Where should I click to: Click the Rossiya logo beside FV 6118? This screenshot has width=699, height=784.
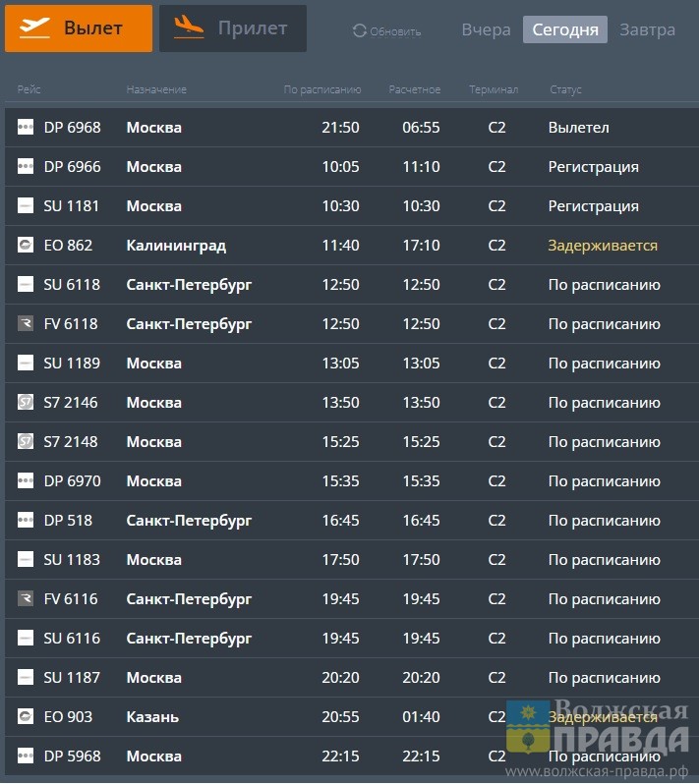click(x=26, y=324)
